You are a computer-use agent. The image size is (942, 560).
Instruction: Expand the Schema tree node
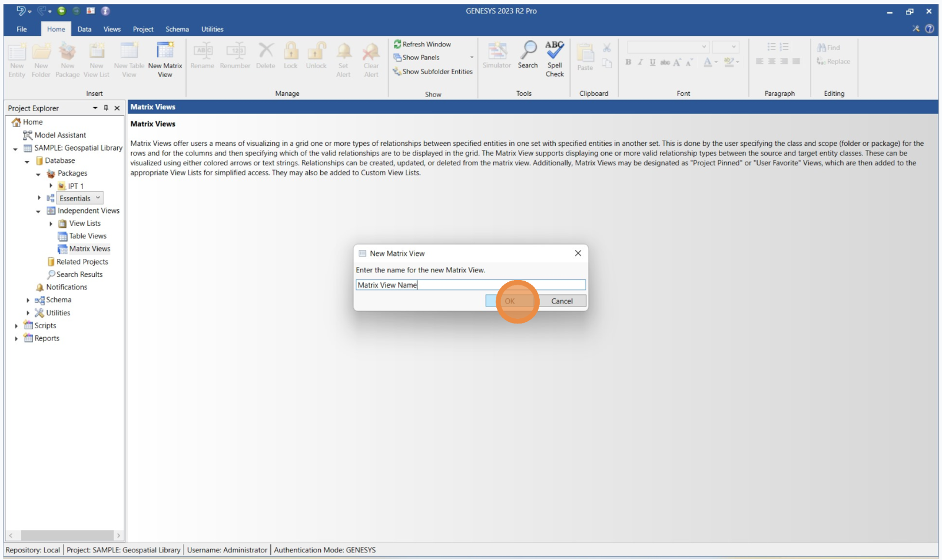[x=28, y=301]
